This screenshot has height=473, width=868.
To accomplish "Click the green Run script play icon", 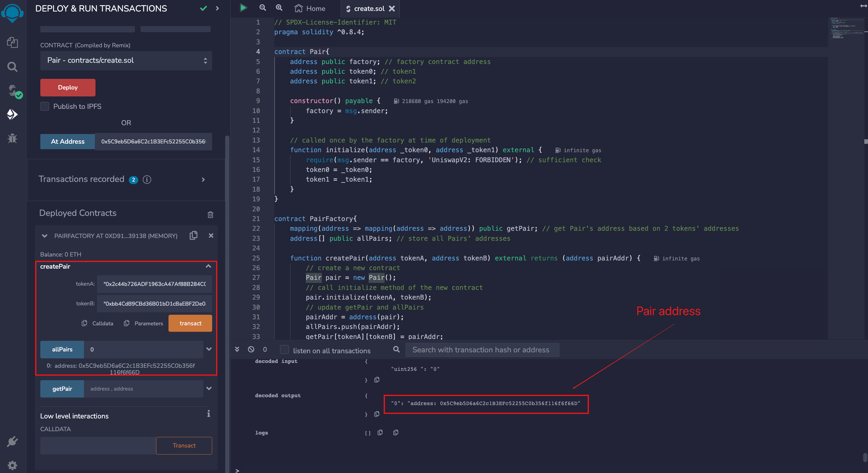I will click(x=243, y=8).
